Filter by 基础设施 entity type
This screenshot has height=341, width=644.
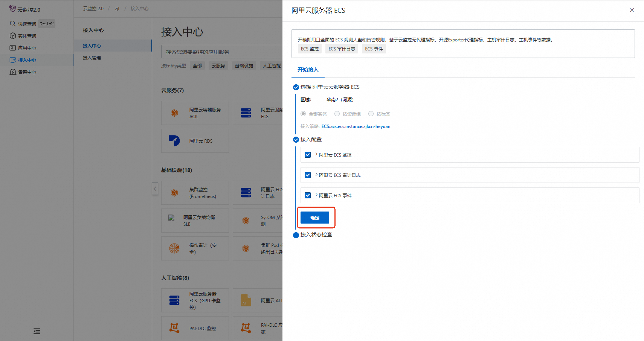tap(244, 65)
